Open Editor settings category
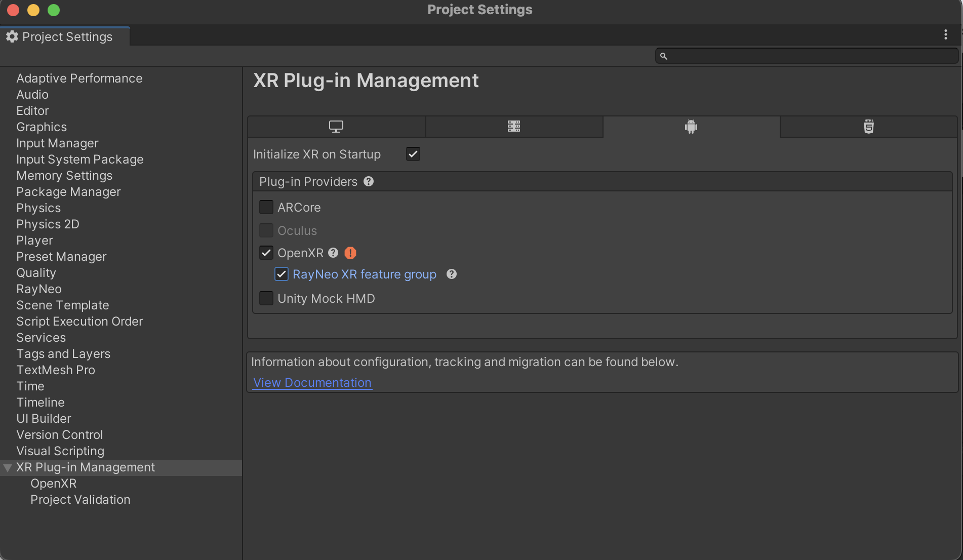Viewport: 963px width, 560px height. [32, 111]
